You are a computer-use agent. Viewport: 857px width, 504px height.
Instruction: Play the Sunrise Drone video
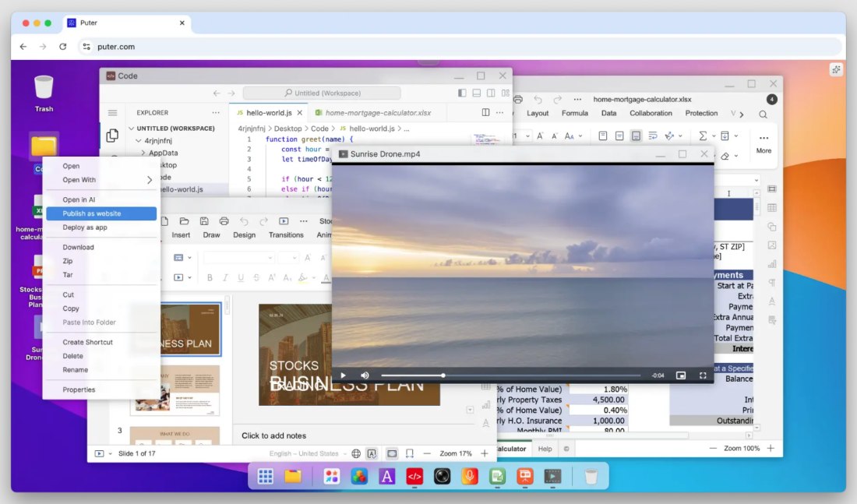tap(343, 375)
